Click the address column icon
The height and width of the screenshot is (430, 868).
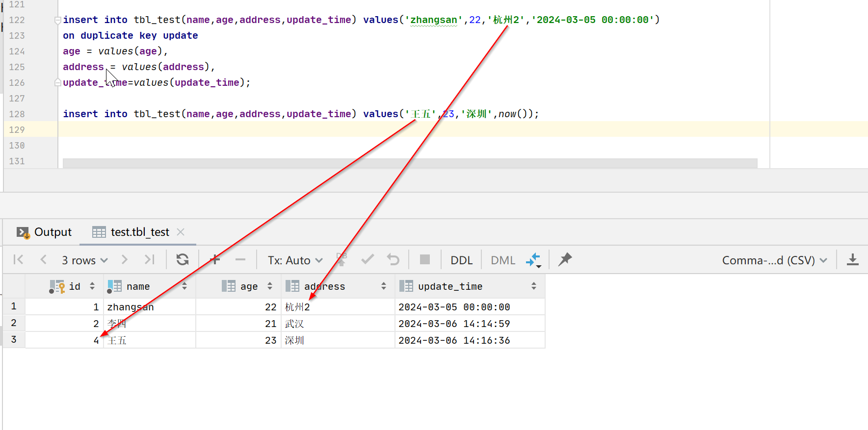[292, 286]
